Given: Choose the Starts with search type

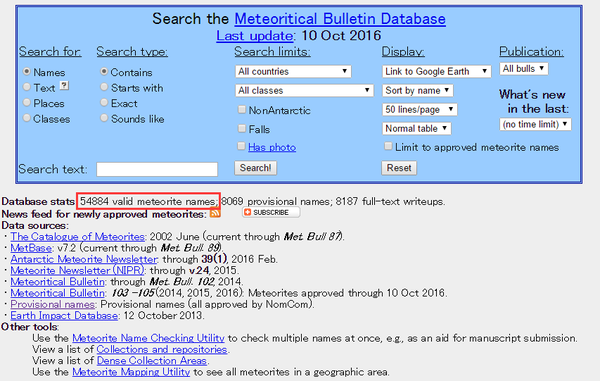Looking at the screenshot, I should pos(104,87).
